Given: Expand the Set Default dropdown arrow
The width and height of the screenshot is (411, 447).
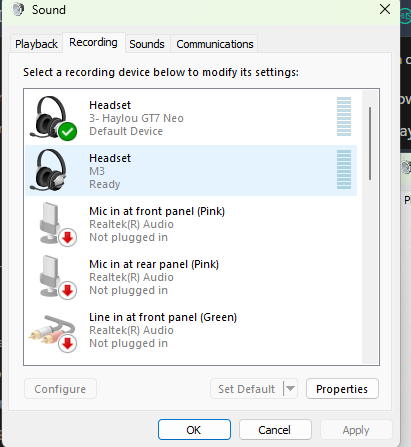Looking at the screenshot, I should click(x=290, y=389).
